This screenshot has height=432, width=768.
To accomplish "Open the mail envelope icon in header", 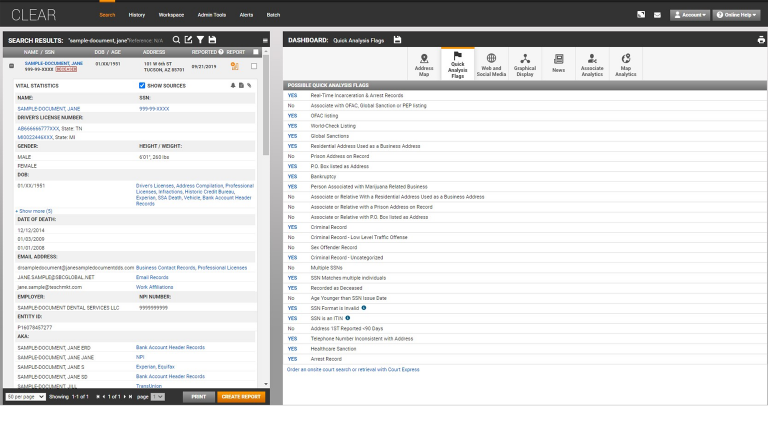I will [657, 15].
